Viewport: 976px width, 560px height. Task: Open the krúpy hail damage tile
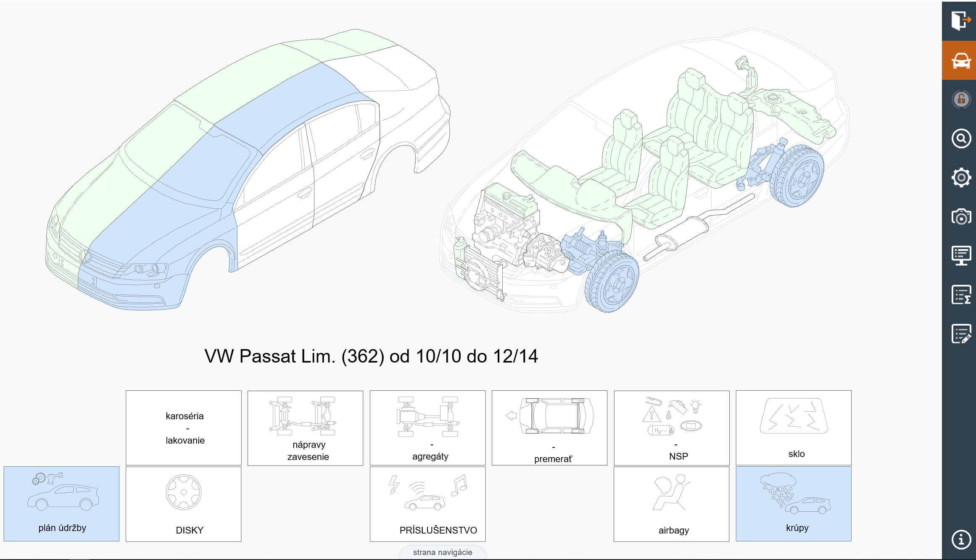(794, 504)
